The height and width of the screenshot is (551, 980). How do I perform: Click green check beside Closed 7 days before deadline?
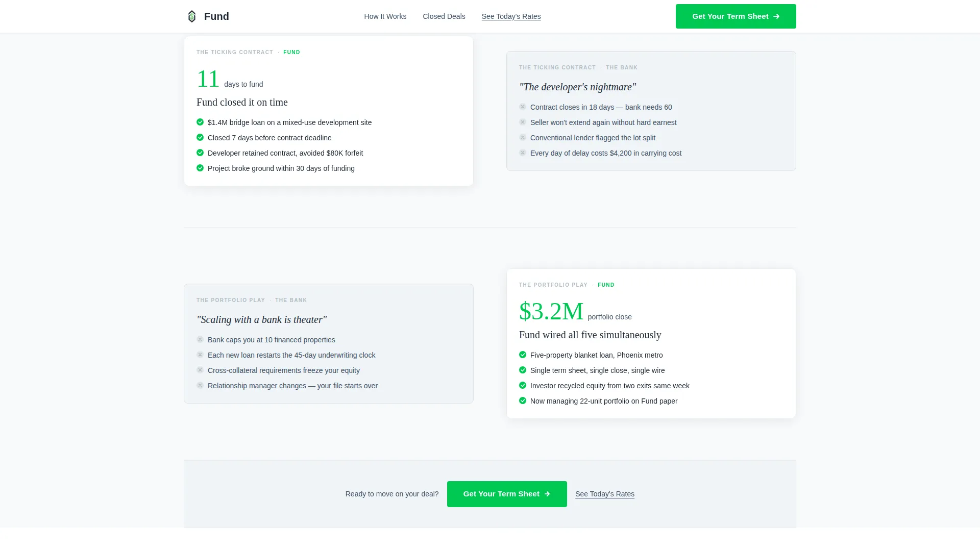click(200, 137)
